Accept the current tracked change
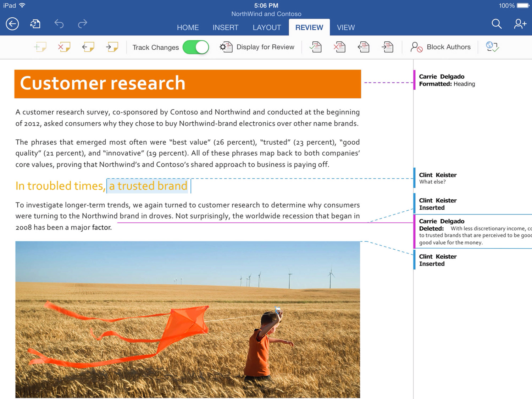Image resolution: width=532 pixels, height=399 pixels. [x=316, y=47]
